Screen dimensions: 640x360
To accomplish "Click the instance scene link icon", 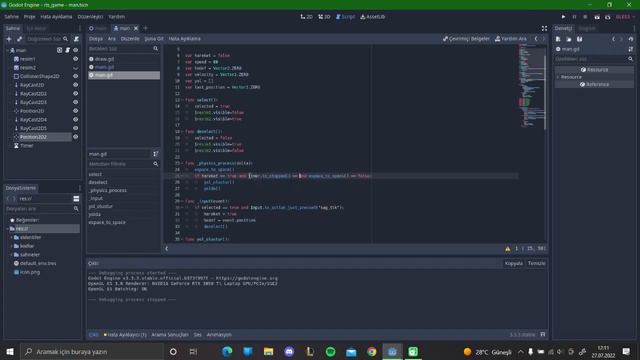I will pos(19,39).
